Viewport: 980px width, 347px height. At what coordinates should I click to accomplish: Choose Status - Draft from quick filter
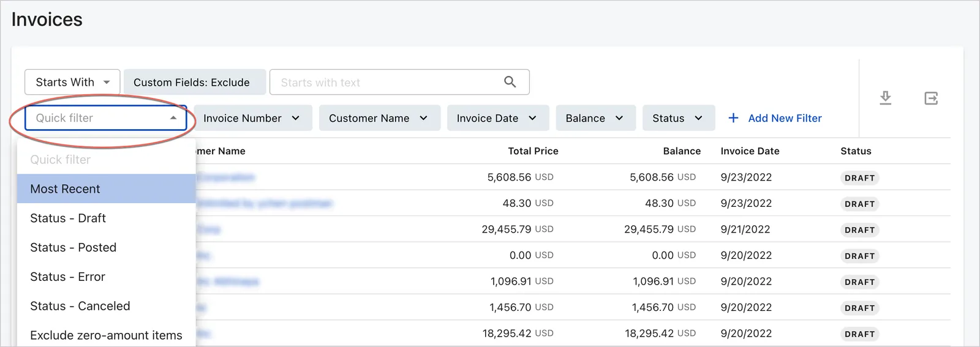point(107,218)
